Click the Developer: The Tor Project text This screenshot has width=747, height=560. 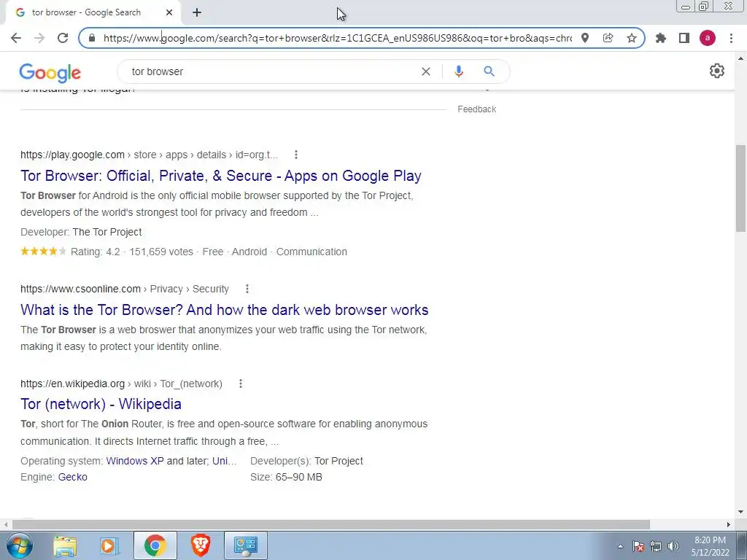coord(81,232)
